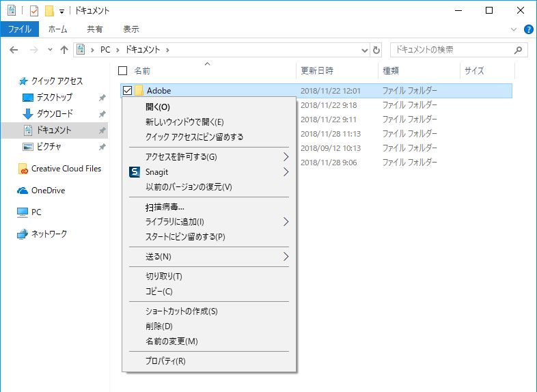Open ピクチャ in the navigation pane
The width and height of the screenshot is (537, 392).
pos(49,147)
